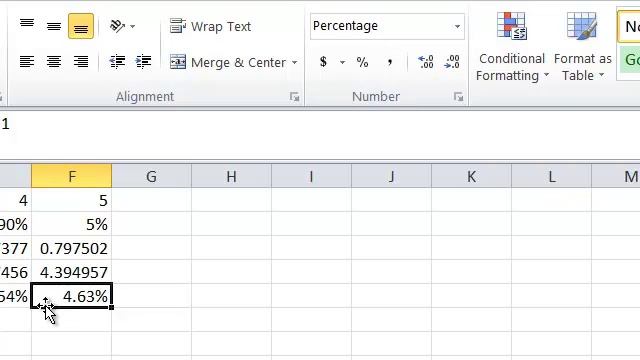Open Alignment dialog launcher
Screen dimensions: 640x360
[294, 97]
